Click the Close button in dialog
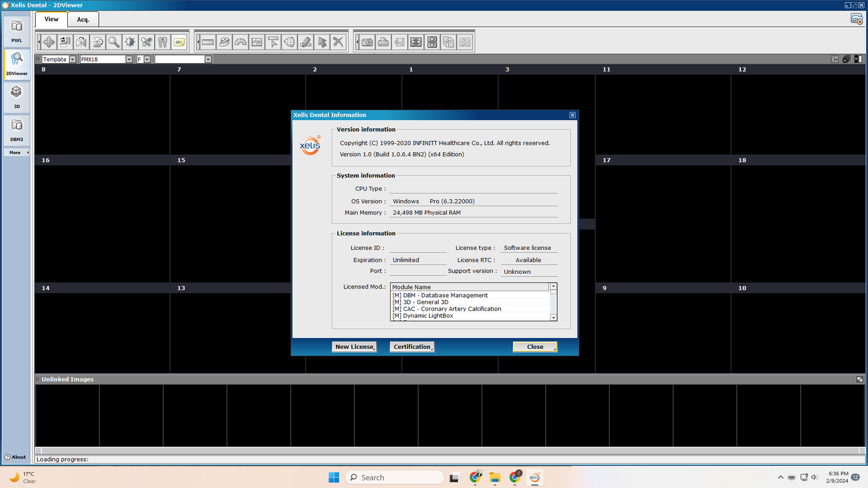This screenshot has height=488, width=868. (535, 347)
